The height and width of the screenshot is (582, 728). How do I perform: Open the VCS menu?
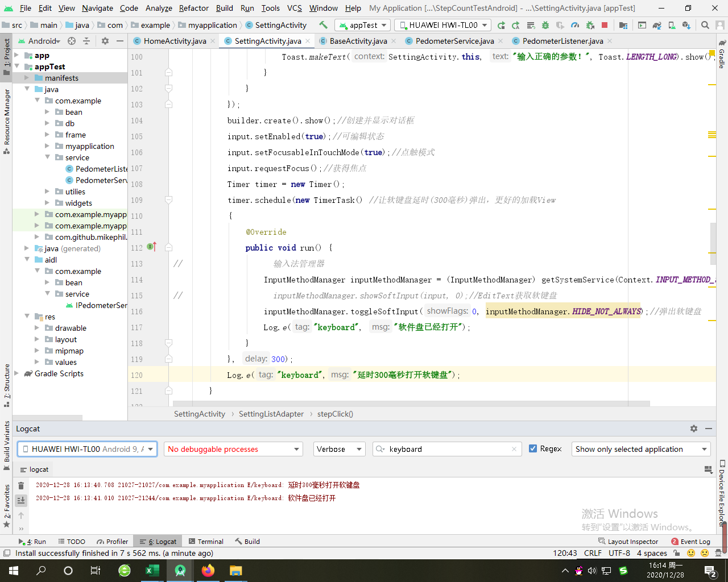coord(294,8)
